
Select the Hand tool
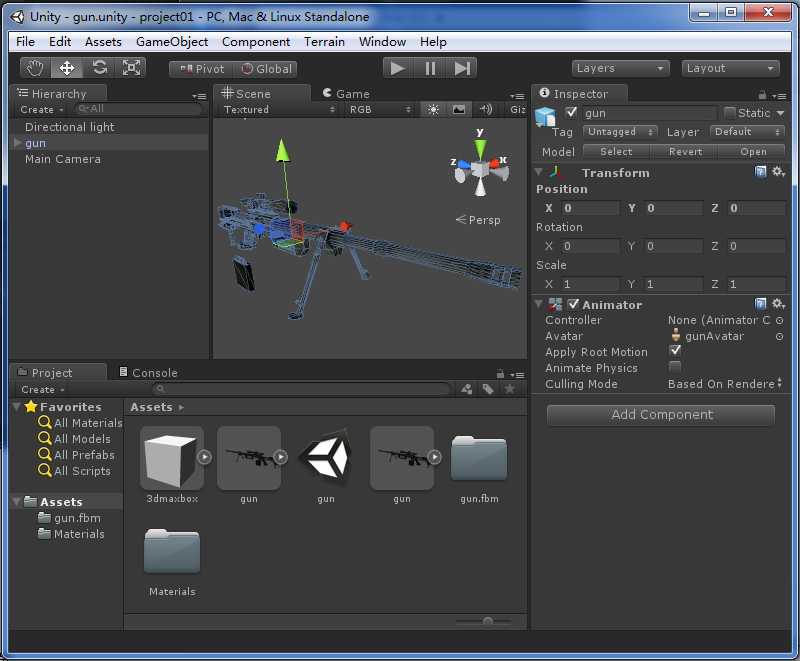tap(35, 68)
